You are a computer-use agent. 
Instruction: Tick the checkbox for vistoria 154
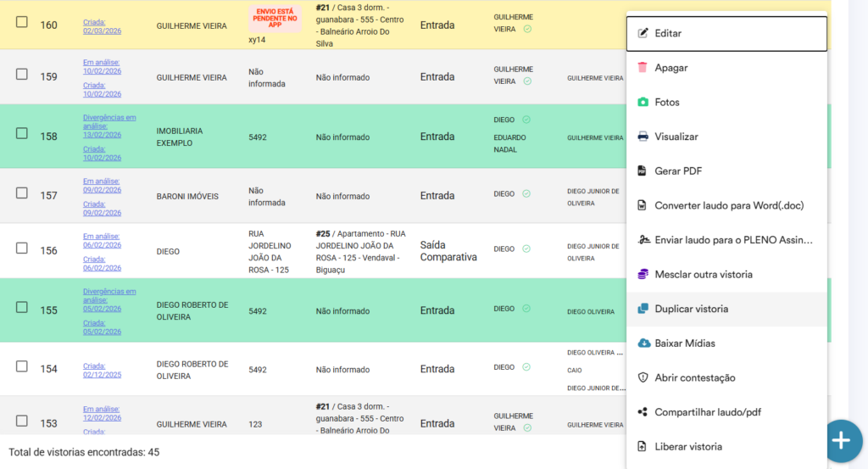tap(22, 366)
